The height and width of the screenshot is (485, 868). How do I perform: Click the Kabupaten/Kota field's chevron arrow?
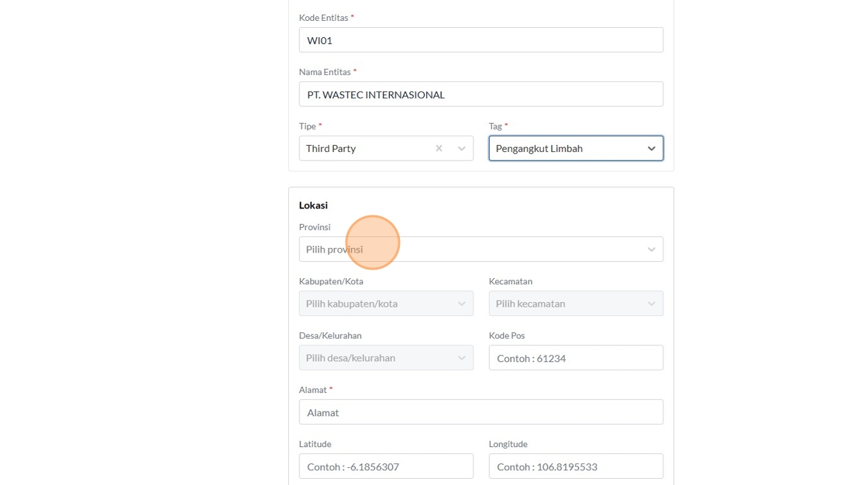point(462,304)
